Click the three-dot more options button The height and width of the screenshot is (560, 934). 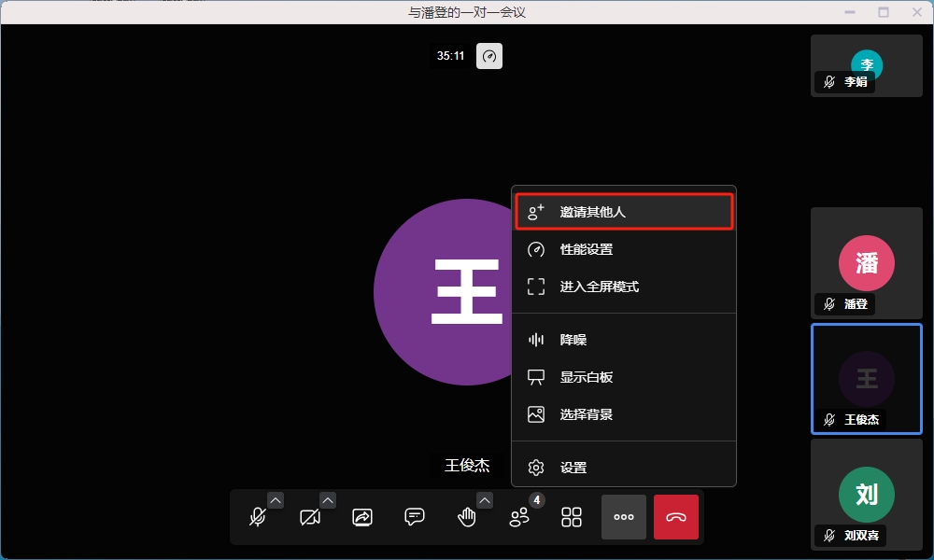624,517
